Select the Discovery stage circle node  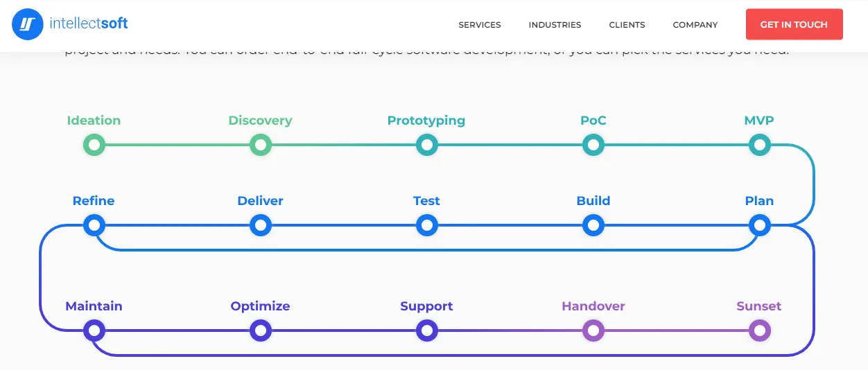coord(260,145)
